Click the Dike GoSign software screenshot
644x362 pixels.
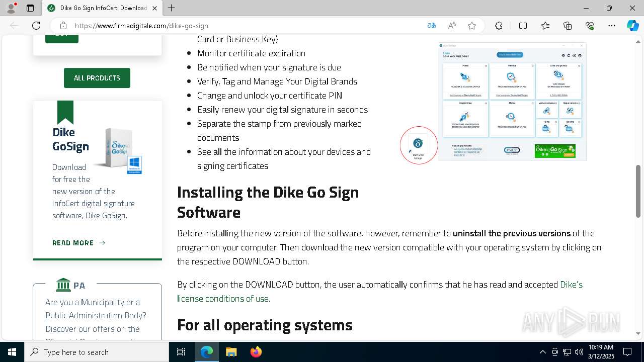click(512, 102)
